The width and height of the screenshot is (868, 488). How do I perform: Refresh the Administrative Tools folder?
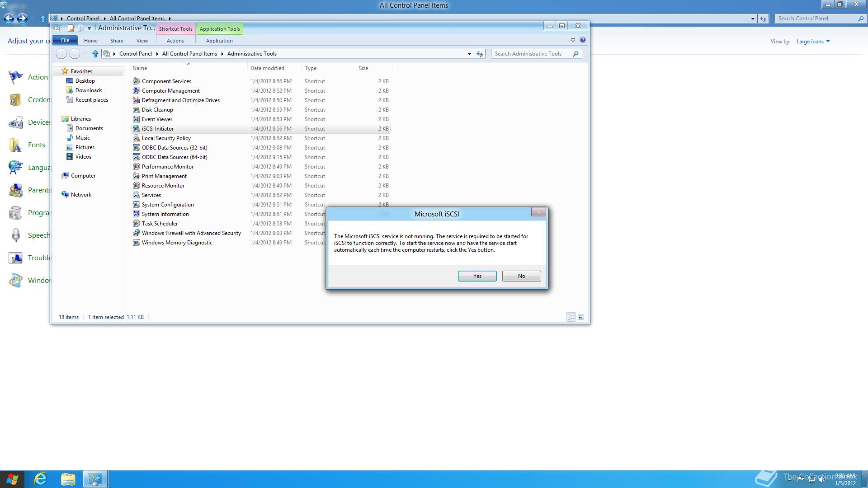coord(480,54)
